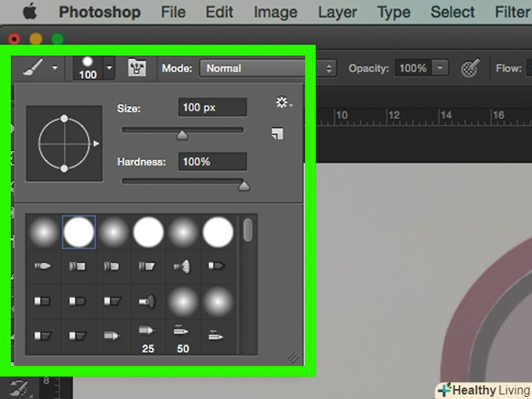
Task: Click the brush list scrollbar thumb
Action: [x=248, y=230]
